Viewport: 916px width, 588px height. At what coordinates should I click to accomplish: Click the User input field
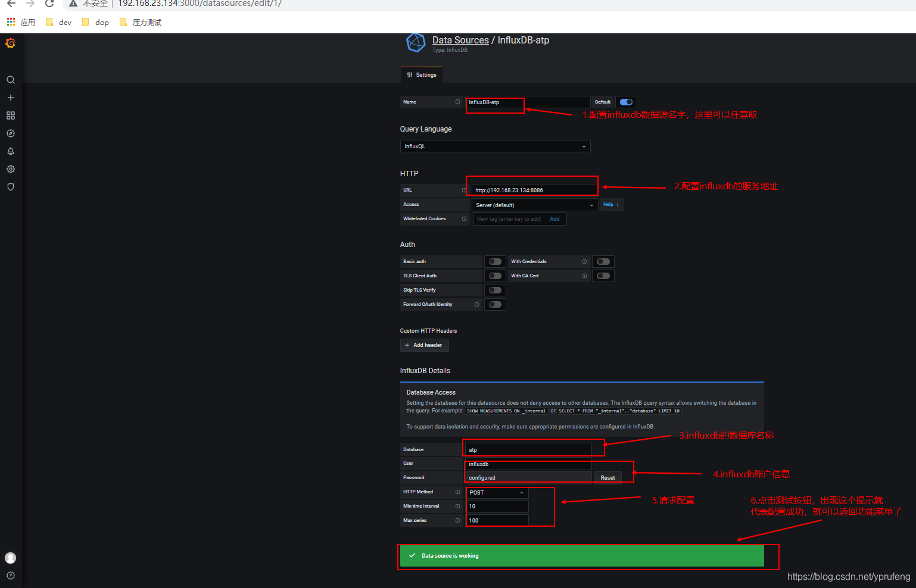click(528, 464)
